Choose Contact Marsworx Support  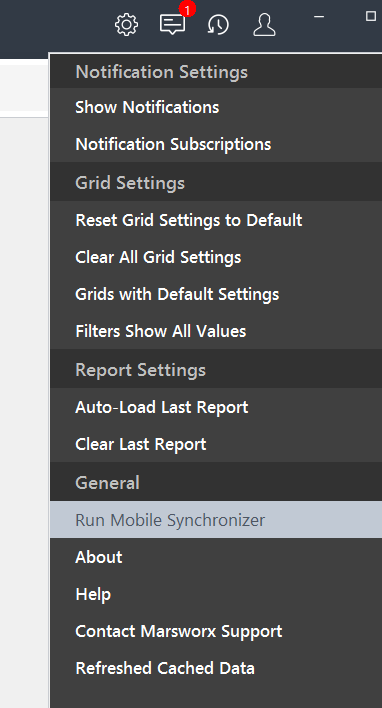(216, 631)
